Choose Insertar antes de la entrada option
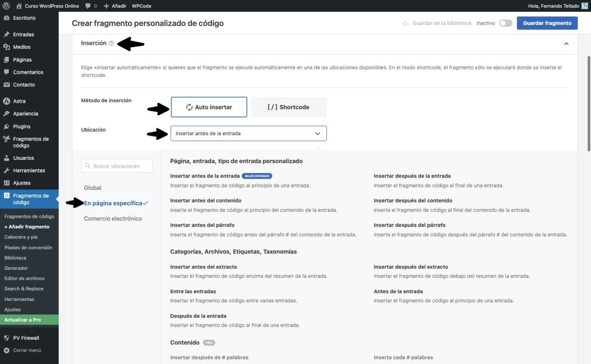Viewport: 591px width, 364px height. coord(205,176)
